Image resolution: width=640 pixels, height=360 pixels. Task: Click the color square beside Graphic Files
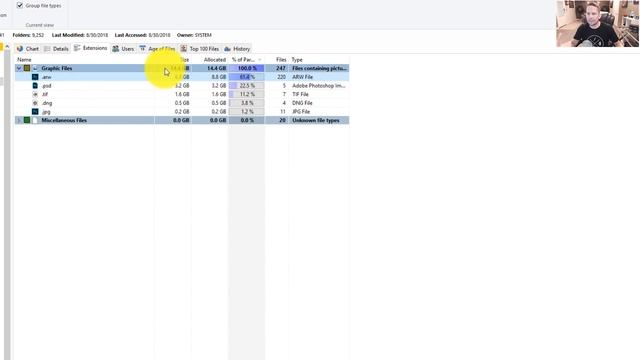(x=27, y=68)
